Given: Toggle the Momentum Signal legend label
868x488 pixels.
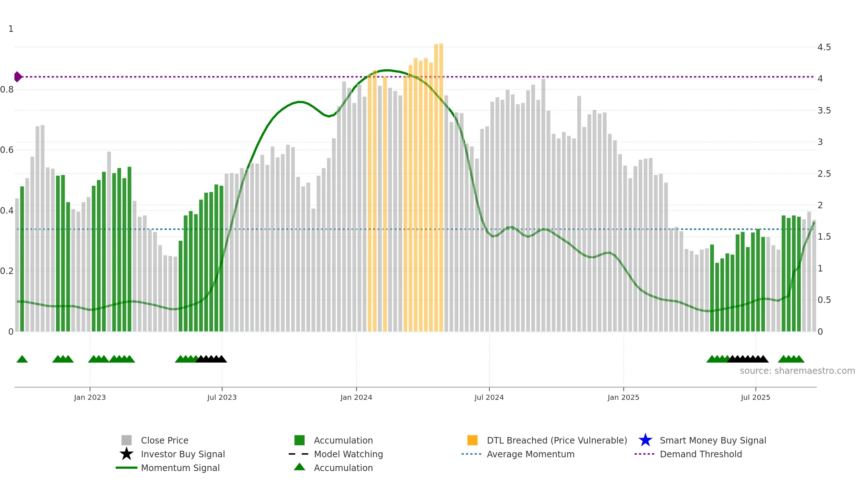Looking at the screenshot, I should (180, 468).
